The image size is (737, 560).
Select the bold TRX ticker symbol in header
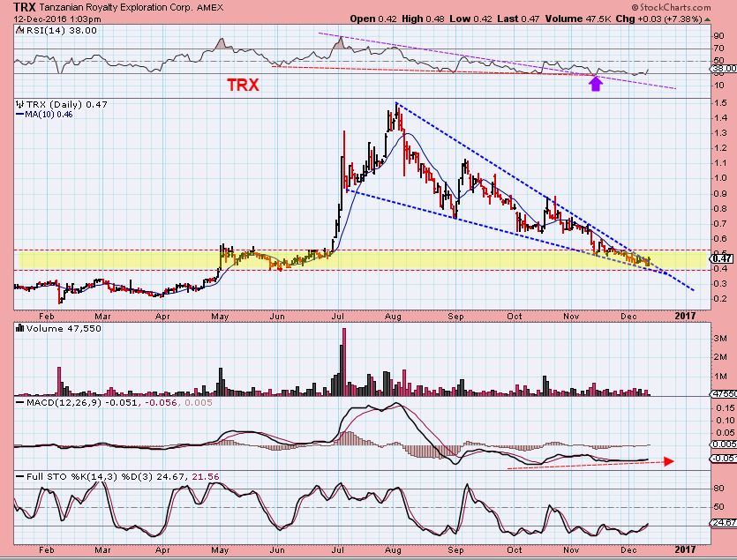[x=25, y=8]
